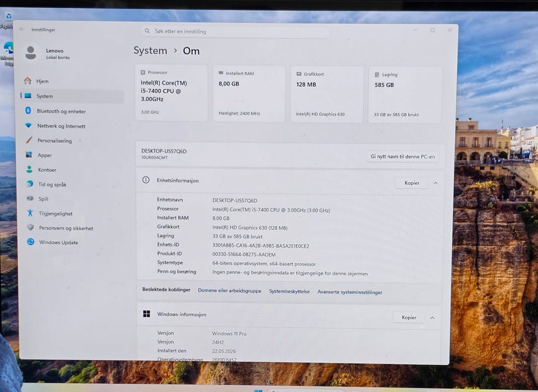Click the DESKTOP-U5S7Q6D PC name header
The height and width of the screenshot is (392, 538).
click(x=164, y=151)
